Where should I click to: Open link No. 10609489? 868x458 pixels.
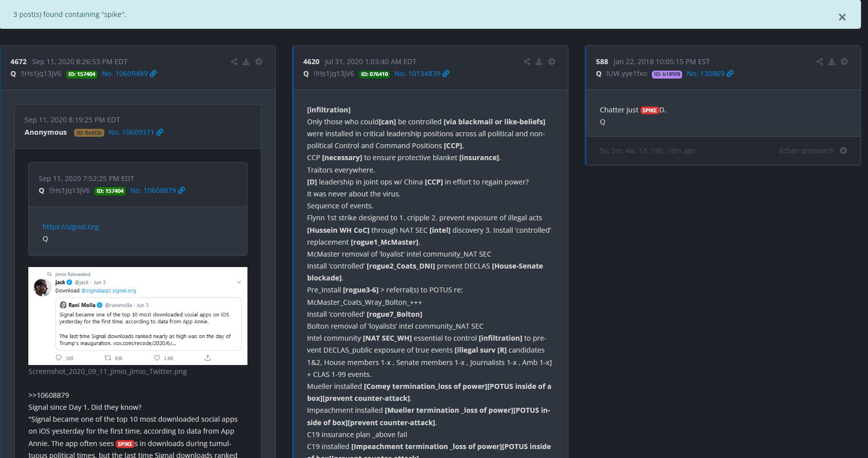[x=125, y=74]
